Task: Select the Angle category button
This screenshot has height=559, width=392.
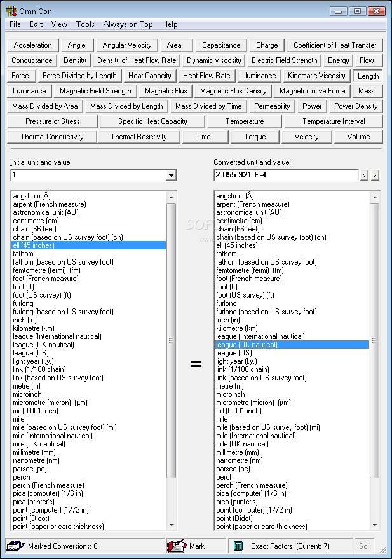Action: [x=76, y=45]
